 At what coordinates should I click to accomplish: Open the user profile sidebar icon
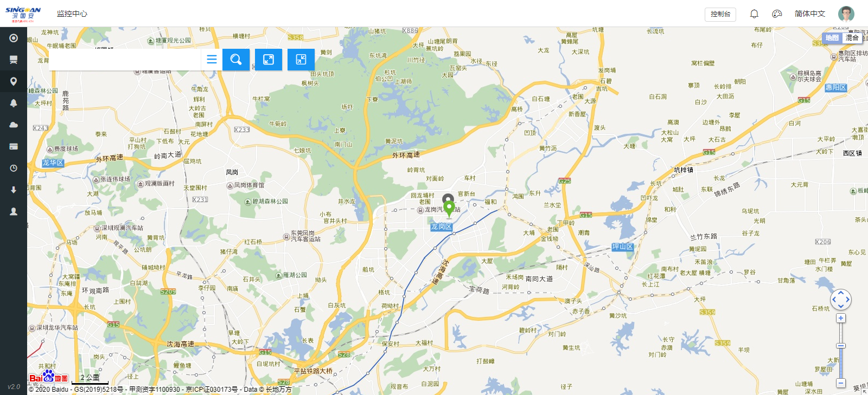(x=14, y=211)
